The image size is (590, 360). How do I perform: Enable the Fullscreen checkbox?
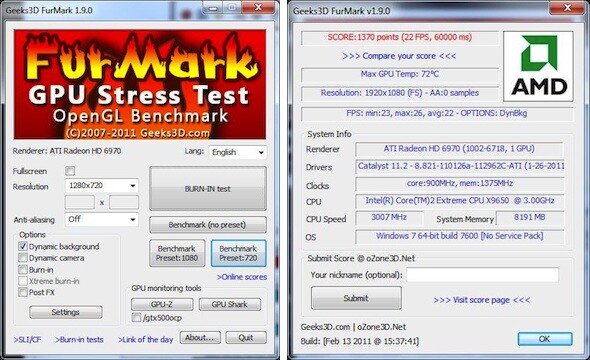click(x=70, y=171)
